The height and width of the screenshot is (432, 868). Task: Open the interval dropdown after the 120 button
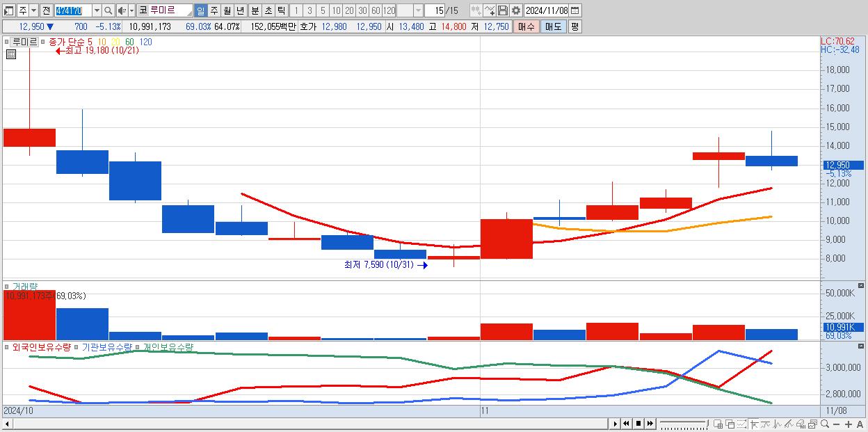coord(418,10)
